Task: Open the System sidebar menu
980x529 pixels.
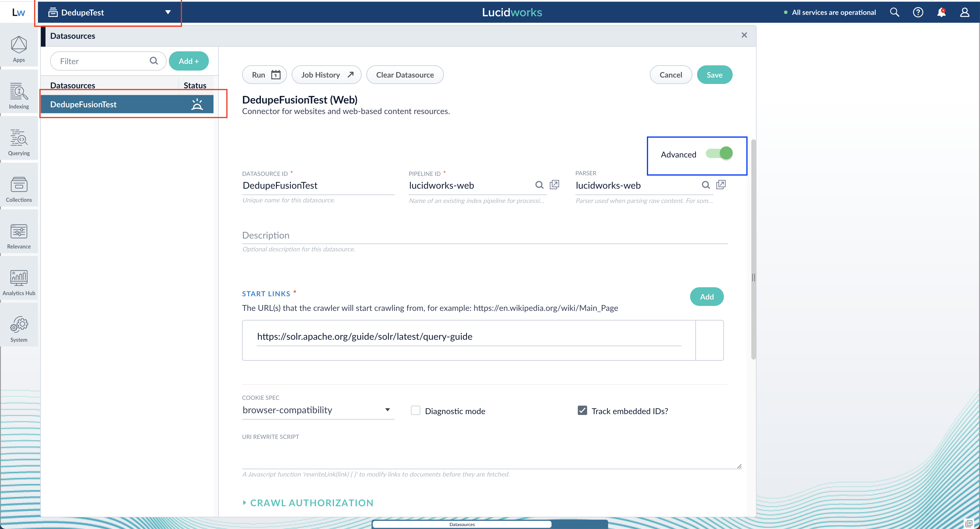Action: pyautogui.click(x=19, y=329)
